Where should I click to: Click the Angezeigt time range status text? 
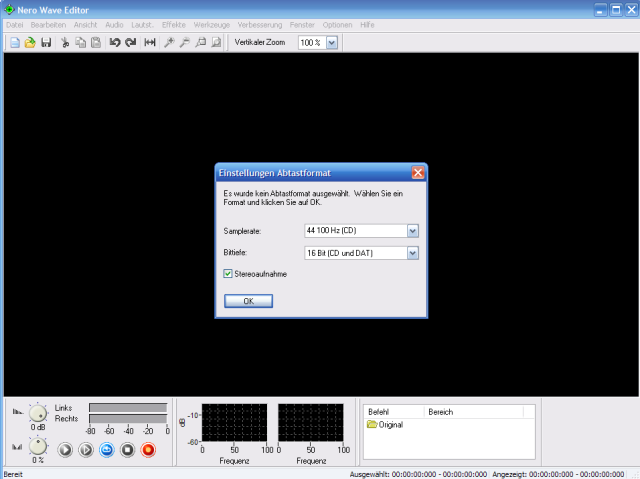click(558, 474)
